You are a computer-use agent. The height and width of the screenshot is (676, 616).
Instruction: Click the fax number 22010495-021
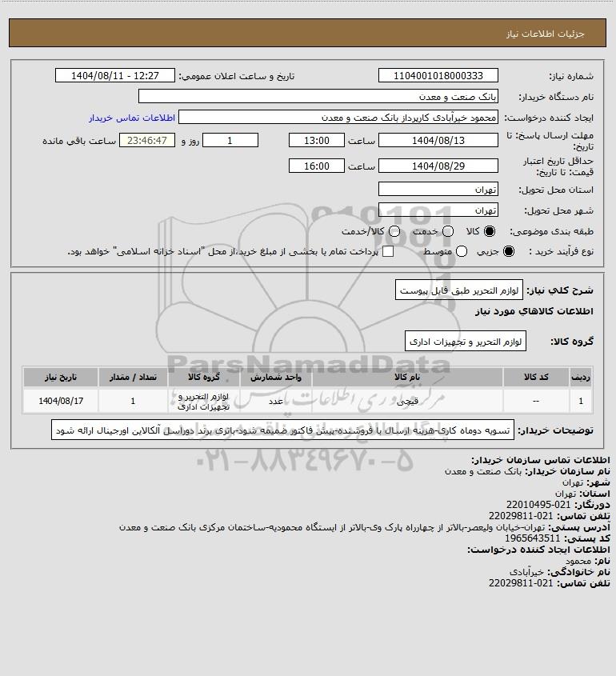[x=538, y=505]
